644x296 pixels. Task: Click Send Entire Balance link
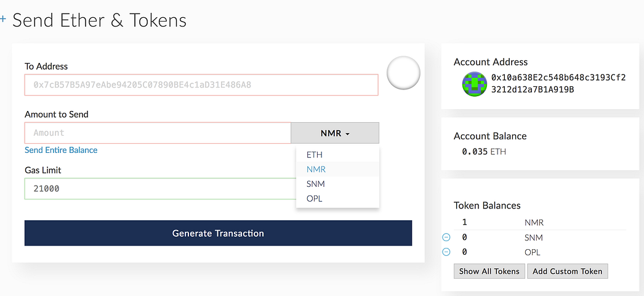pyautogui.click(x=61, y=150)
